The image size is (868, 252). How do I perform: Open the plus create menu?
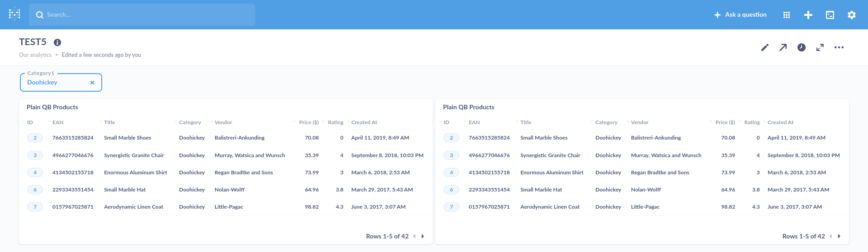[808, 15]
